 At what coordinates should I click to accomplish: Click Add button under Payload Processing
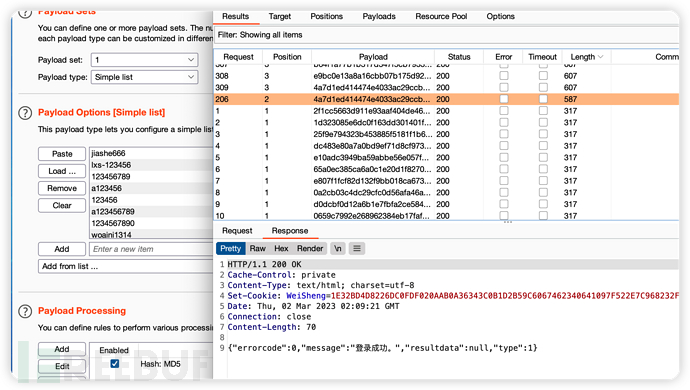pos(62,349)
